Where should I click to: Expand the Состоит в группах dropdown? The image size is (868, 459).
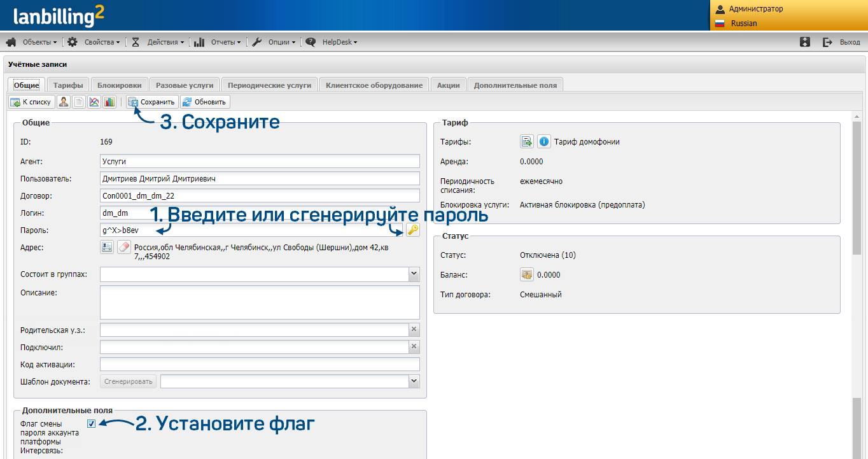(414, 274)
